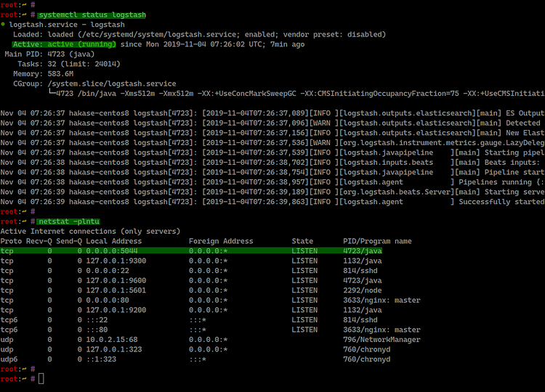Click the '0.0.0.0:80' local address
This screenshot has height=392, width=545.
(x=108, y=300)
